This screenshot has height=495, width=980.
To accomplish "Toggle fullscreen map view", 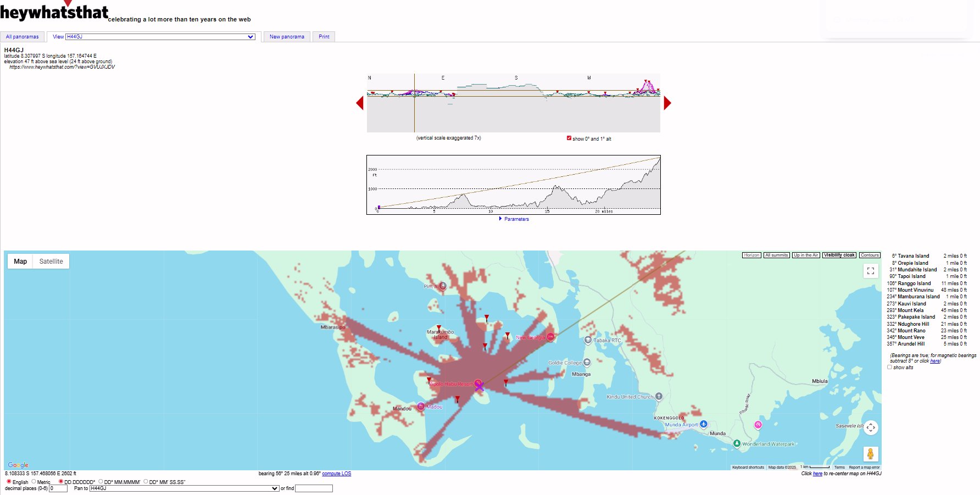I will pyautogui.click(x=871, y=271).
